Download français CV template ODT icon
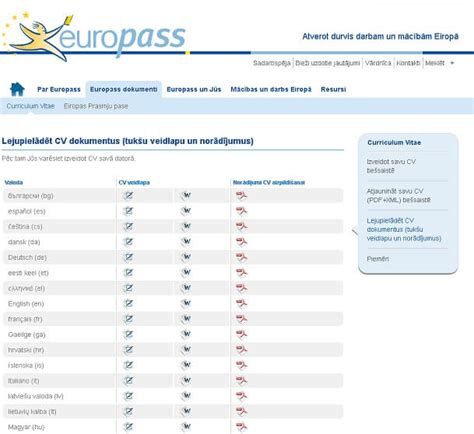Viewport: 474px width, 434px height. [x=128, y=319]
